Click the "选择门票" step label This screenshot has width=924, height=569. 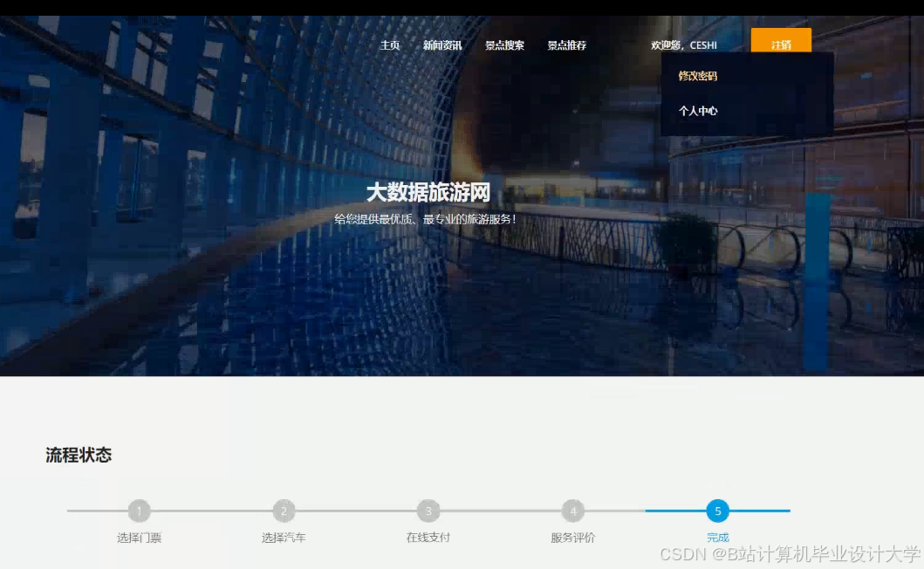click(140, 537)
